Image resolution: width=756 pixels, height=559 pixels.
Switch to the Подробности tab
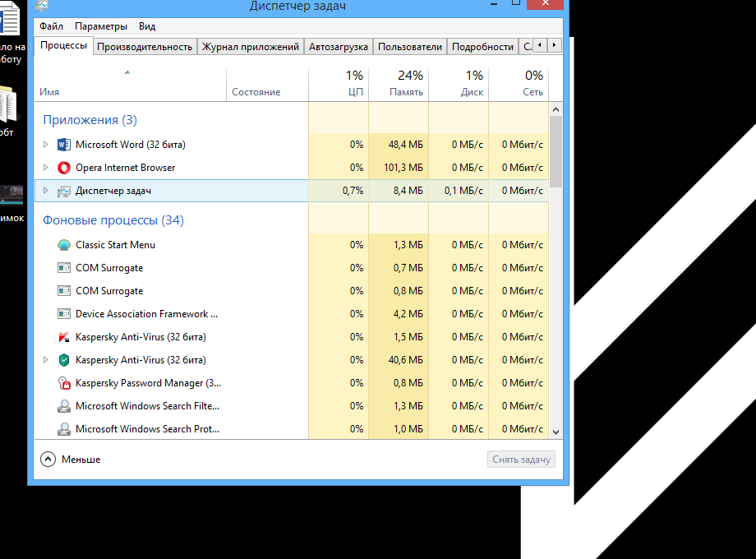click(482, 47)
